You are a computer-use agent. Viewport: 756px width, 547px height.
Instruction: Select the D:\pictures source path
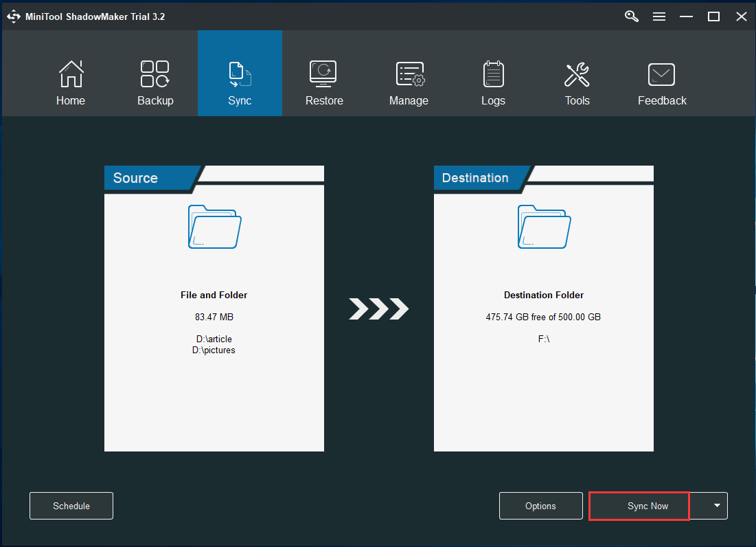[214, 350]
